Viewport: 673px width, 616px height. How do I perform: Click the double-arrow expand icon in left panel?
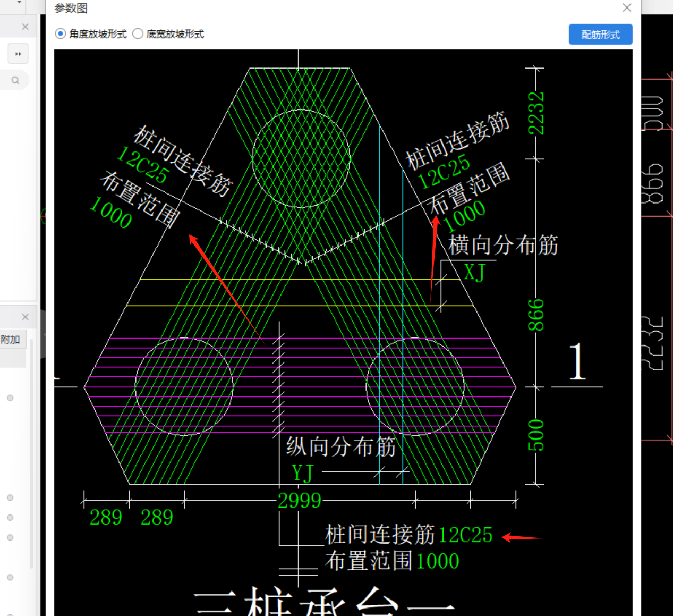[18, 54]
